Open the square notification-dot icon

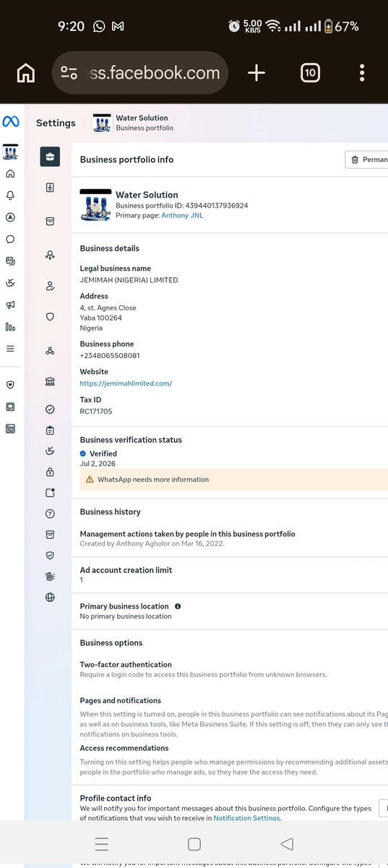pyautogui.click(x=50, y=493)
